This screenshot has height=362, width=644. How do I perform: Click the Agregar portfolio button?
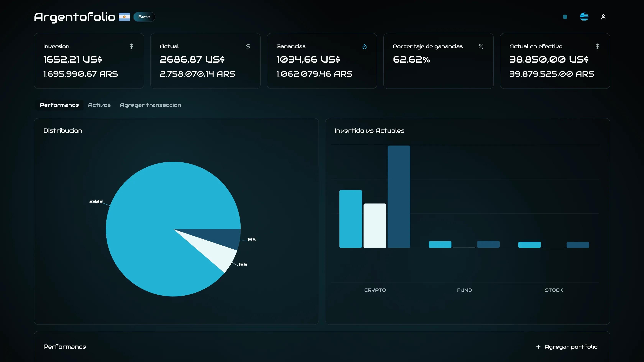[x=571, y=346]
